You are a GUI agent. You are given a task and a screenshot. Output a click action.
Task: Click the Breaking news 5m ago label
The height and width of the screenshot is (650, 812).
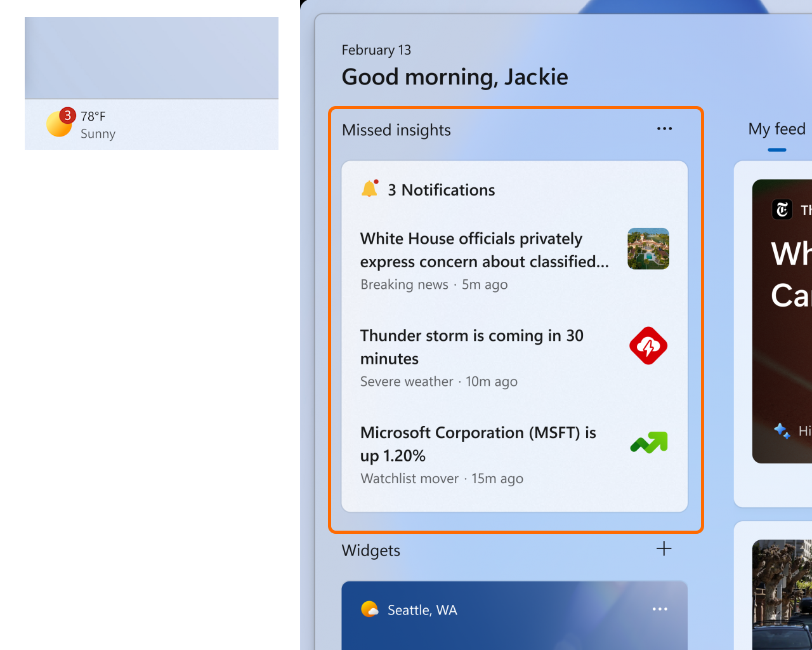click(434, 284)
